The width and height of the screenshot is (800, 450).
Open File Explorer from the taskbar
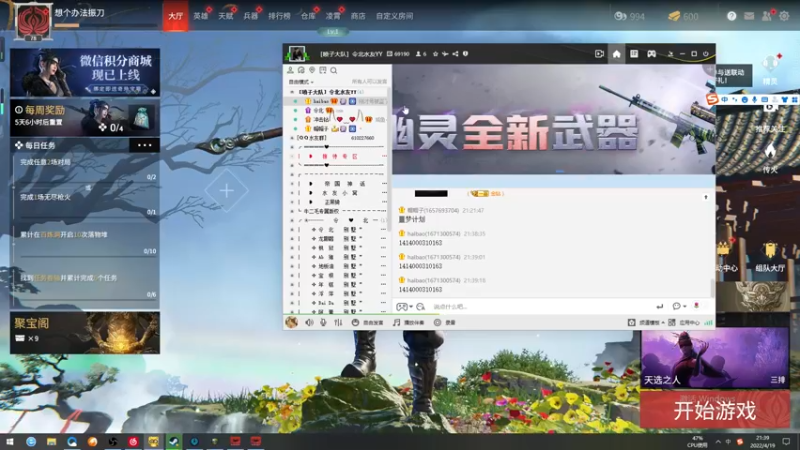point(52,441)
